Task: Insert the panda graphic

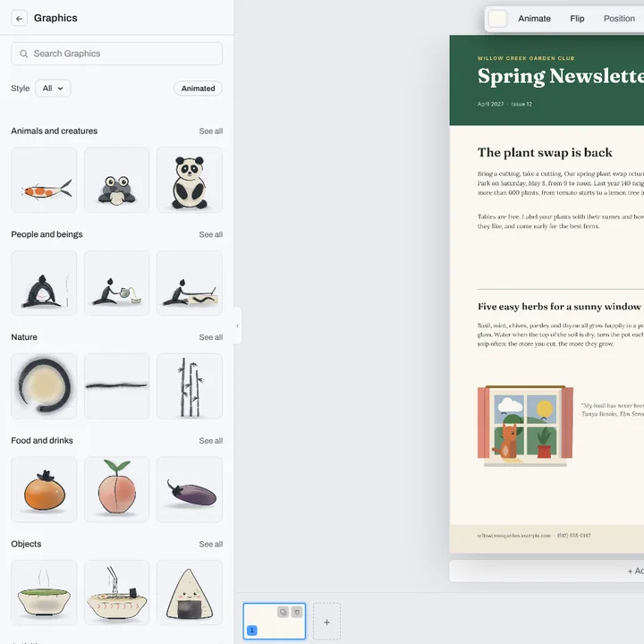Action: point(190,180)
